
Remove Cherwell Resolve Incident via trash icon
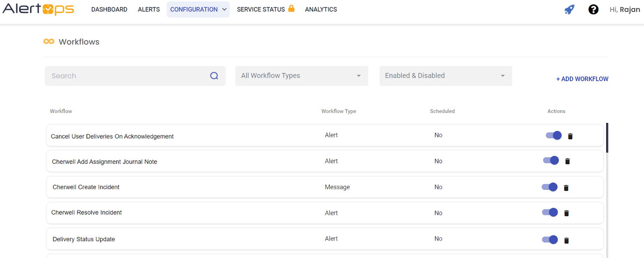click(566, 213)
